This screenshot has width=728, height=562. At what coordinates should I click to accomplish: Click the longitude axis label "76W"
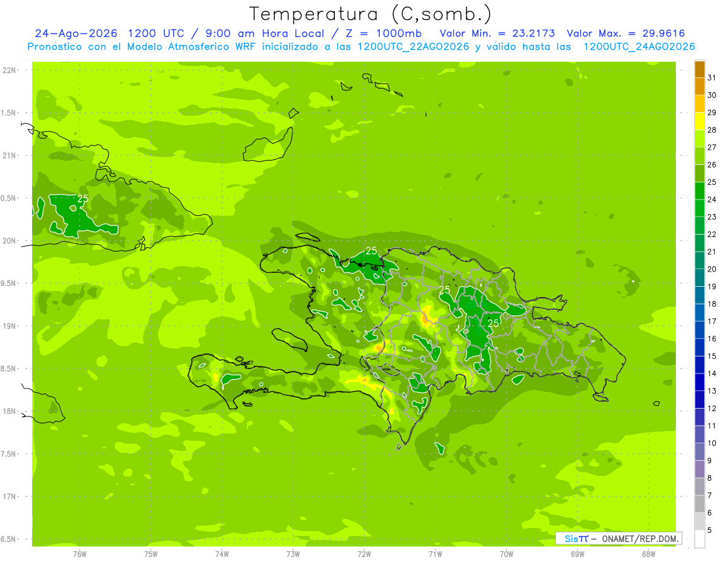(x=79, y=554)
